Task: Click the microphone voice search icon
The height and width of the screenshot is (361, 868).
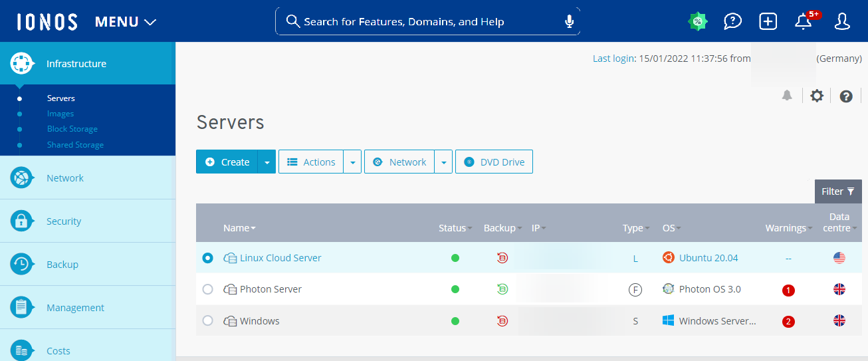Action: click(569, 22)
